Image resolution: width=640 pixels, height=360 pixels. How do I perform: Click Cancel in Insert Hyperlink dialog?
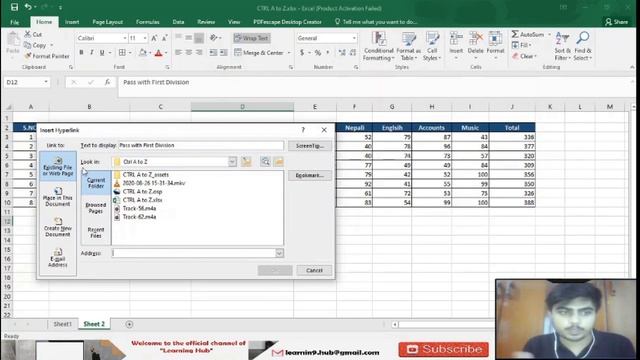(x=314, y=270)
